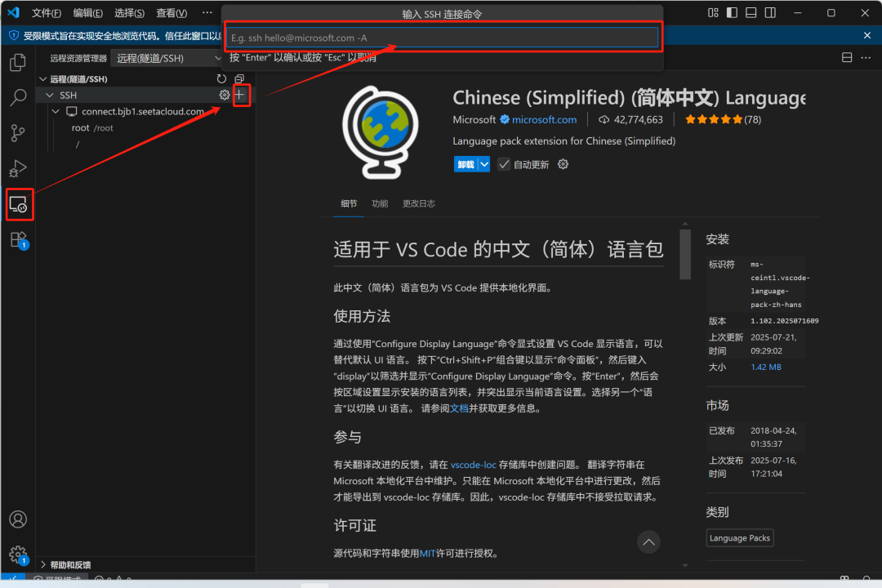Image resolution: width=882 pixels, height=588 pixels.
Task: Open the MIT license link
Action: click(427, 553)
